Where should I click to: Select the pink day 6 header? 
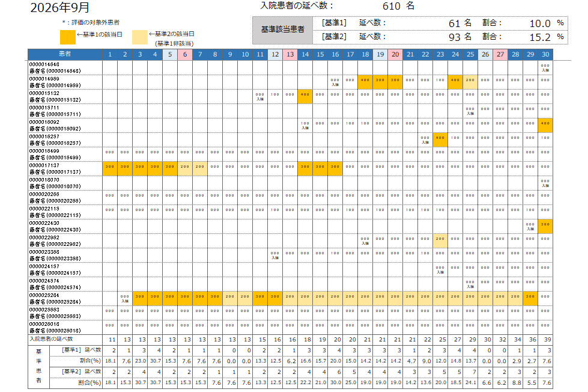point(185,54)
